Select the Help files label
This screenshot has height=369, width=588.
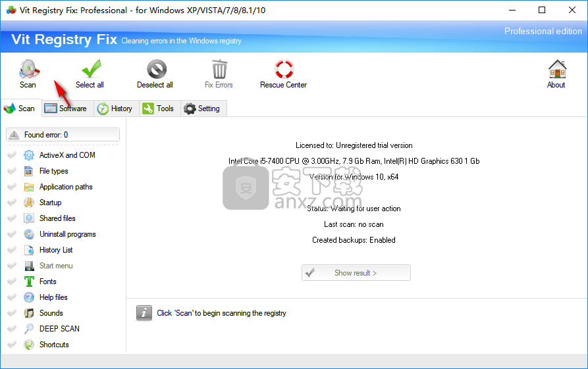[53, 297]
